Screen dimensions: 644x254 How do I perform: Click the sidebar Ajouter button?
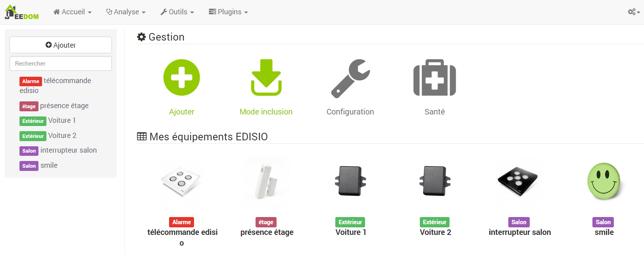click(x=61, y=45)
